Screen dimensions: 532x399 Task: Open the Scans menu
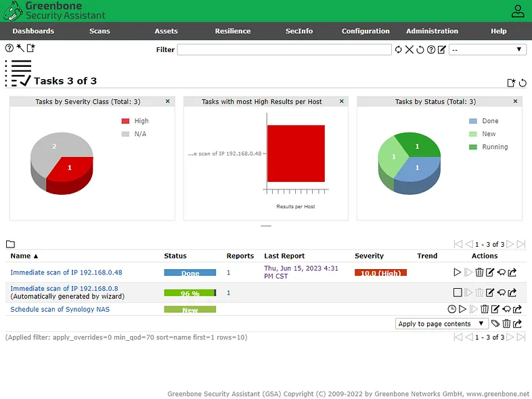pyautogui.click(x=99, y=31)
